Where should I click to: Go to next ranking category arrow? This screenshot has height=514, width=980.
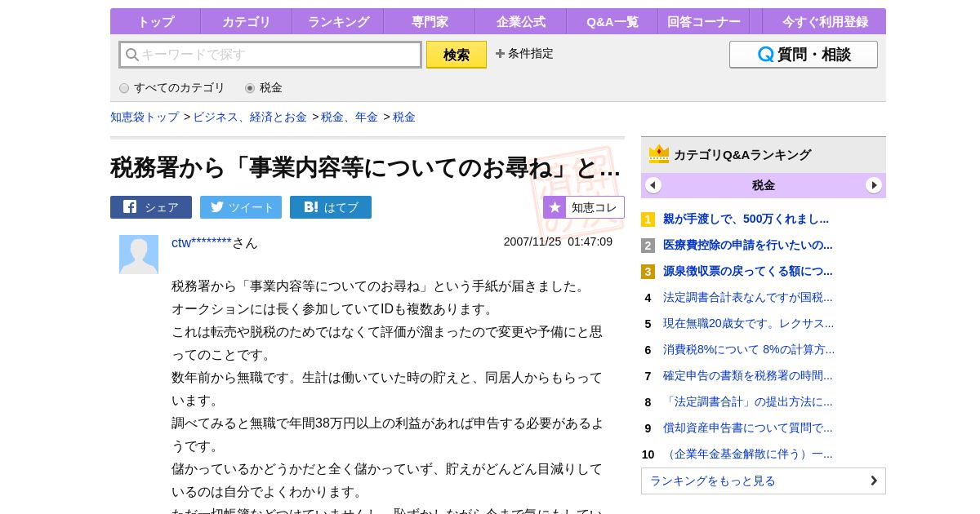click(x=874, y=185)
